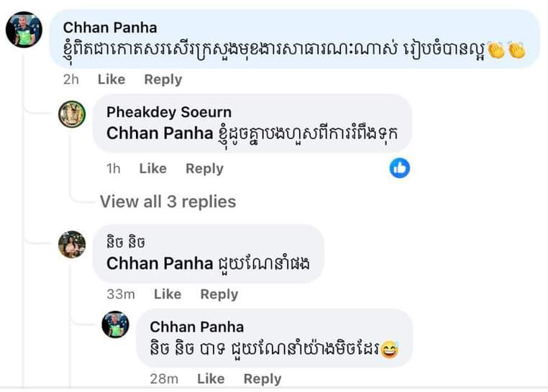The width and height of the screenshot is (548, 392).
Task: Open Chhan Panha's profile picture on top comment
Action: (24, 30)
